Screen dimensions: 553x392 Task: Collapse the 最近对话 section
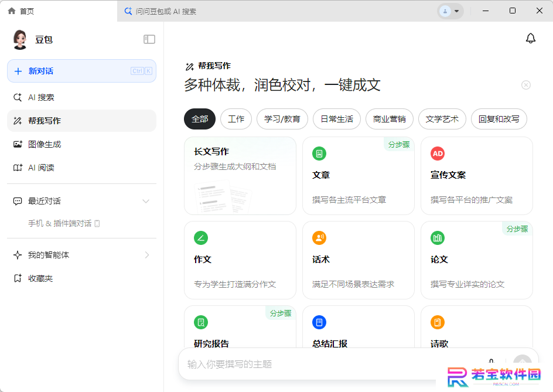(146, 201)
